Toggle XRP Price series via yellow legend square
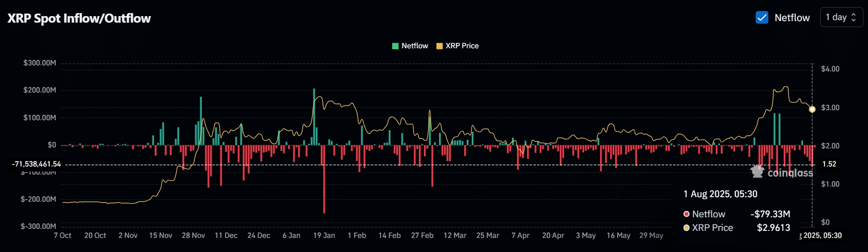 point(439,46)
